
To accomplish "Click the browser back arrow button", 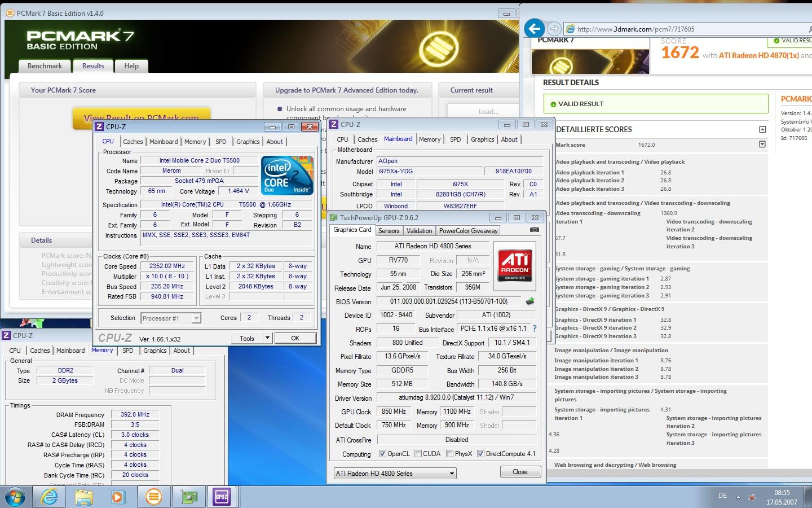I will click(x=534, y=28).
